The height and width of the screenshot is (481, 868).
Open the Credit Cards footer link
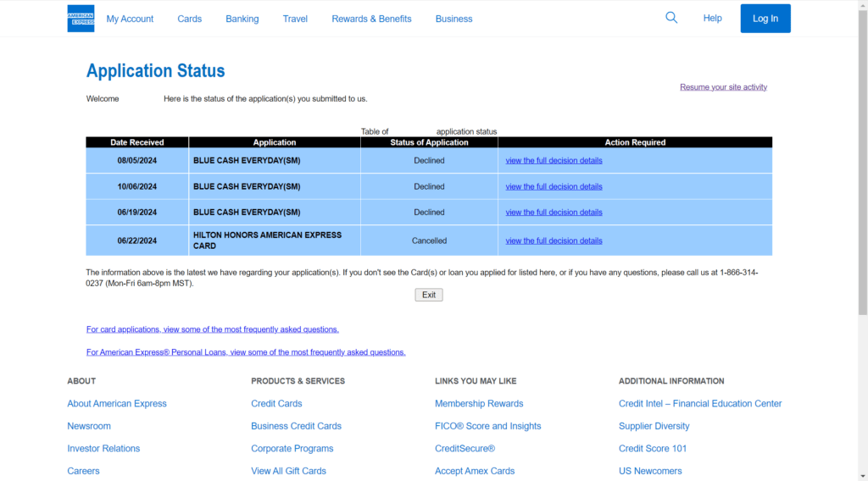point(276,404)
